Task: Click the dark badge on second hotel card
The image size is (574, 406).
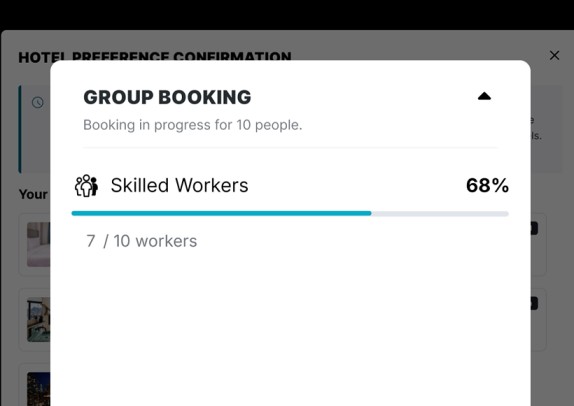Action: [x=534, y=303]
